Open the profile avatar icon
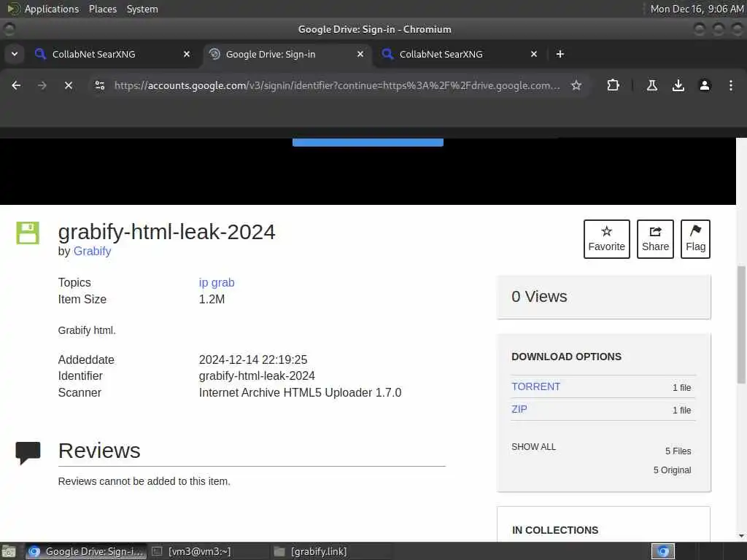 704,85
